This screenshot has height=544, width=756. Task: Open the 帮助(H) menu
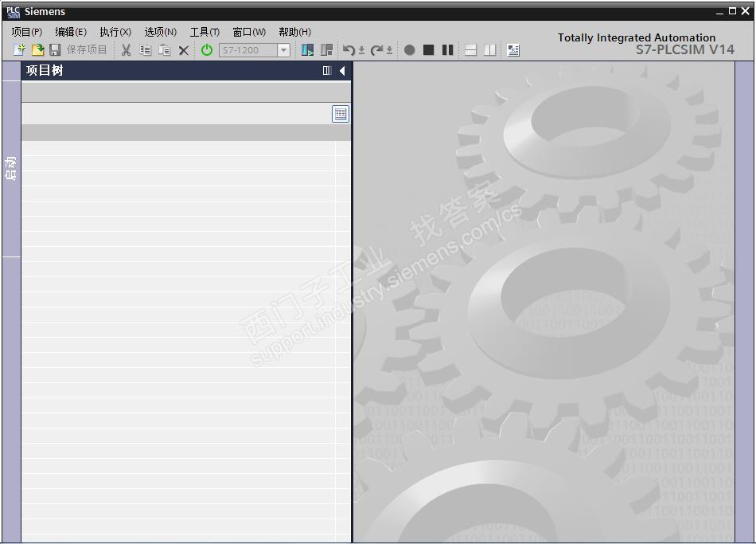[x=294, y=32]
